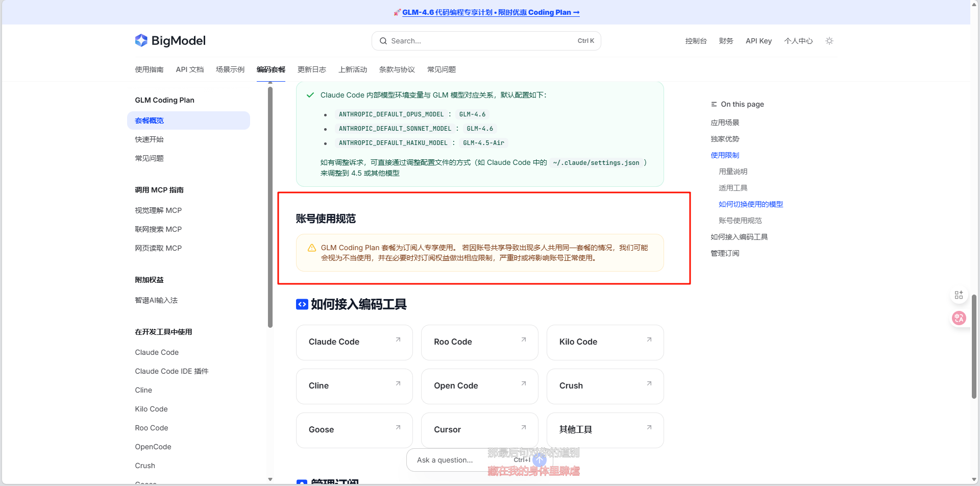
Task: Click the search magnifier icon
Action: (x=383, y=41)
